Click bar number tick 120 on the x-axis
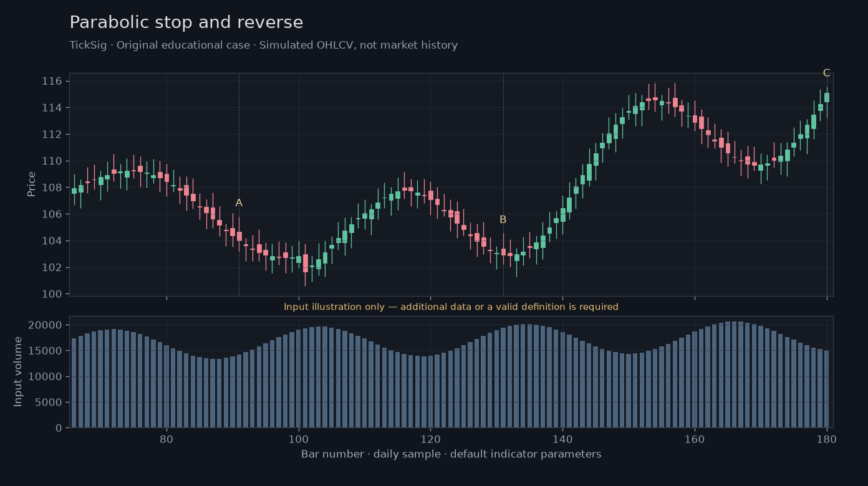 [x=430, y=438]
